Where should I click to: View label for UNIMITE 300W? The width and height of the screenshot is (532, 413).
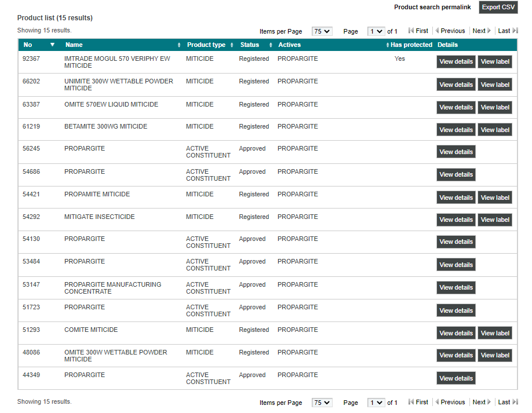tap(495, 85)
